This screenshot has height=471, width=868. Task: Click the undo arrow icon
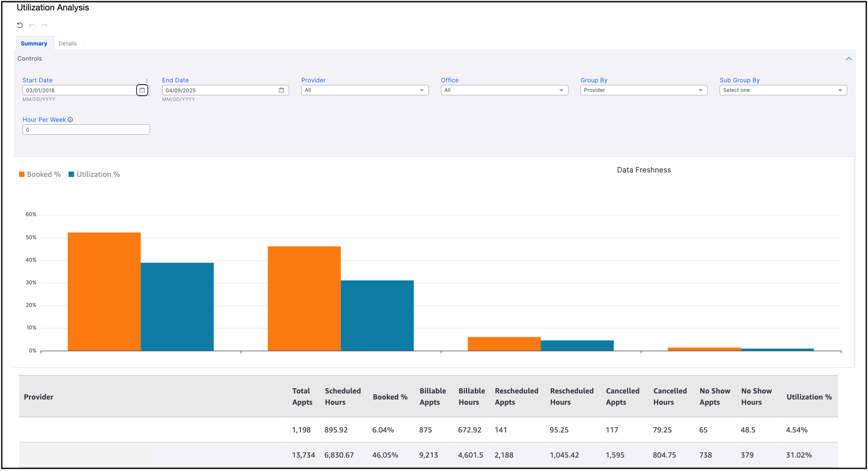32,25
